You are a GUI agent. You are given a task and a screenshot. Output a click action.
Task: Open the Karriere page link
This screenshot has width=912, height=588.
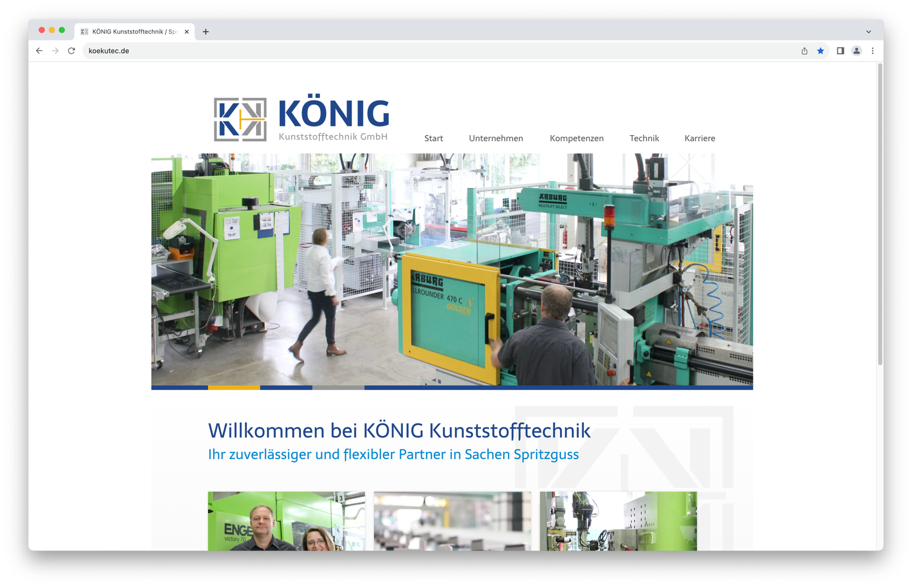coord(699,138)
